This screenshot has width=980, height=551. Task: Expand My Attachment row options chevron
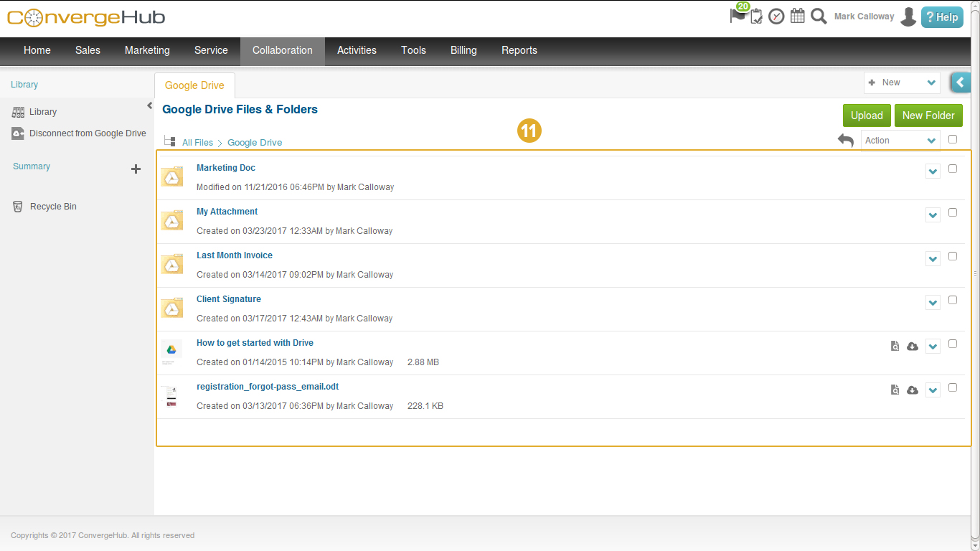(x=933, y=215)
